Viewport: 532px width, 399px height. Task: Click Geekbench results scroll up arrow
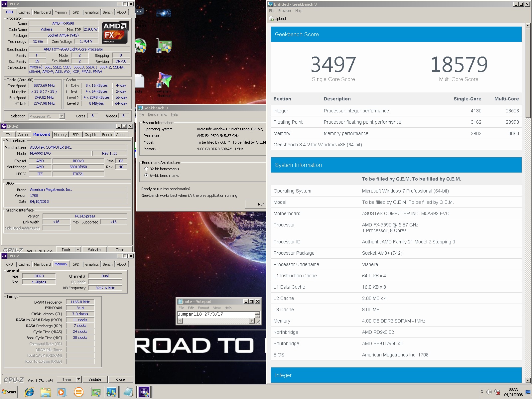tap(528, 26)
